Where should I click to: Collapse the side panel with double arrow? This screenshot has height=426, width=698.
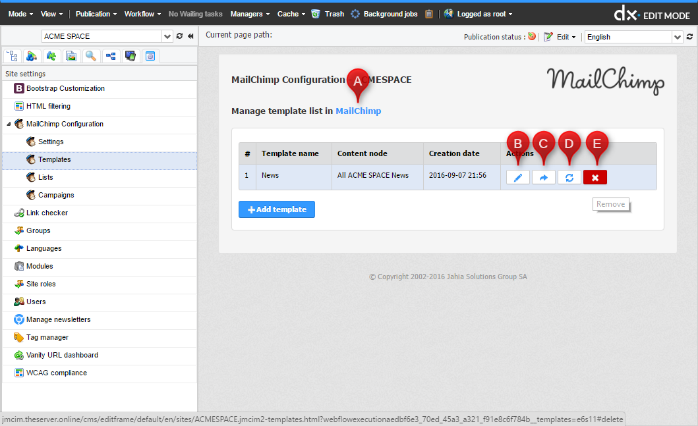(191, 36)
